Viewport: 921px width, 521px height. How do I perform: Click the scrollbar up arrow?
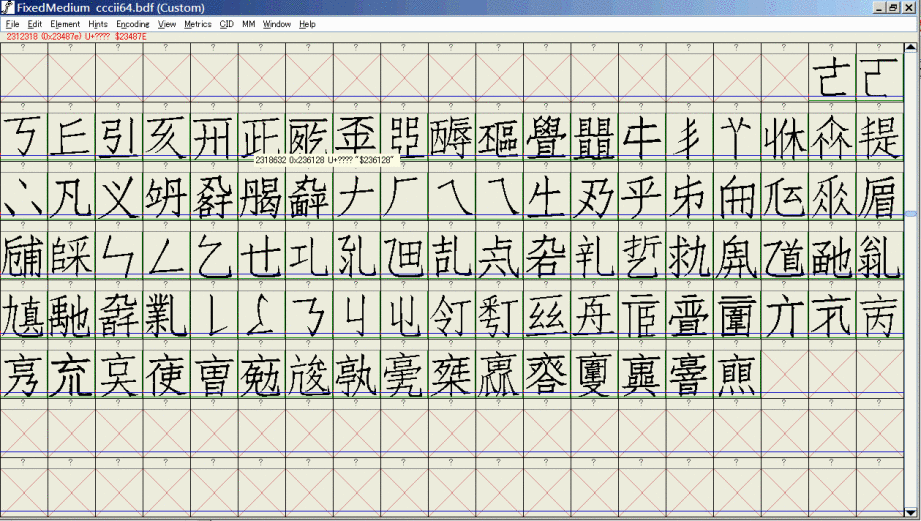point(911,46)
